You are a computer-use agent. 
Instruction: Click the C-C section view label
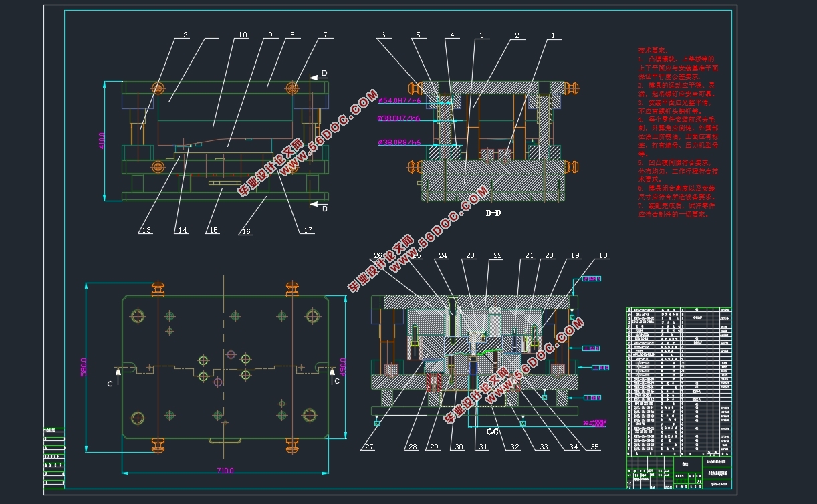493,432
